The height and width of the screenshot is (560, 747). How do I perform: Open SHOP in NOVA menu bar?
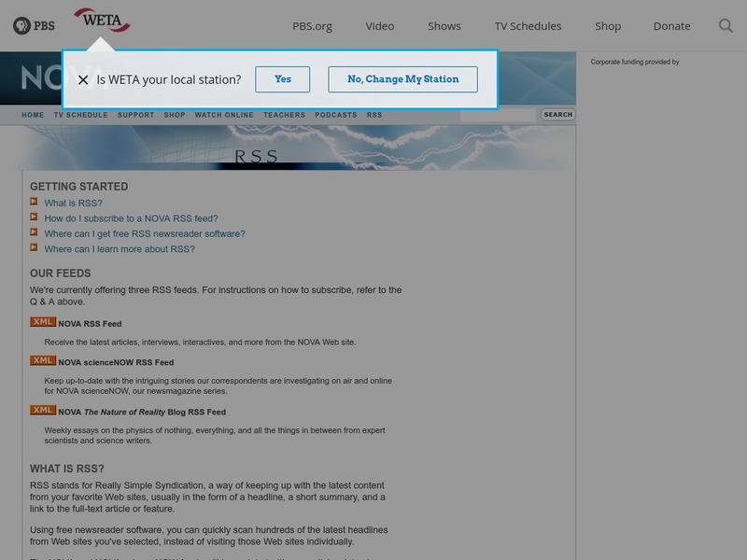pyautogui.click(x=175, y=115)
